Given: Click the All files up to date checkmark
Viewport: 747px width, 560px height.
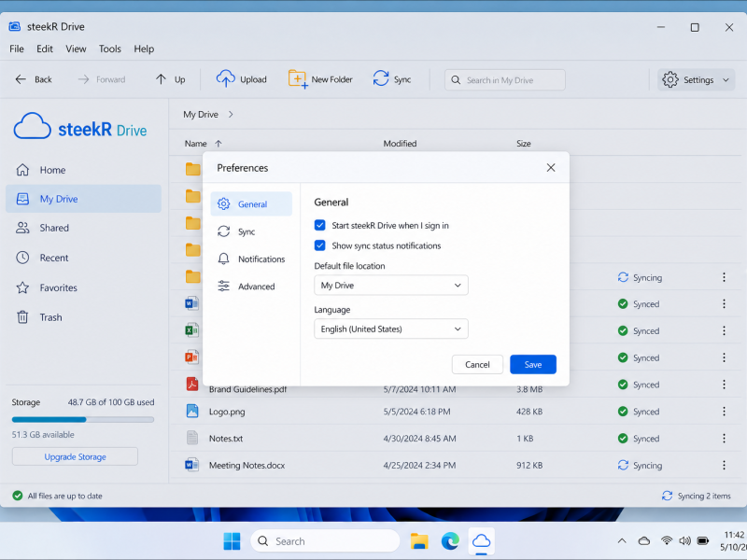Looking at the screenshot, I should point(18,496).
